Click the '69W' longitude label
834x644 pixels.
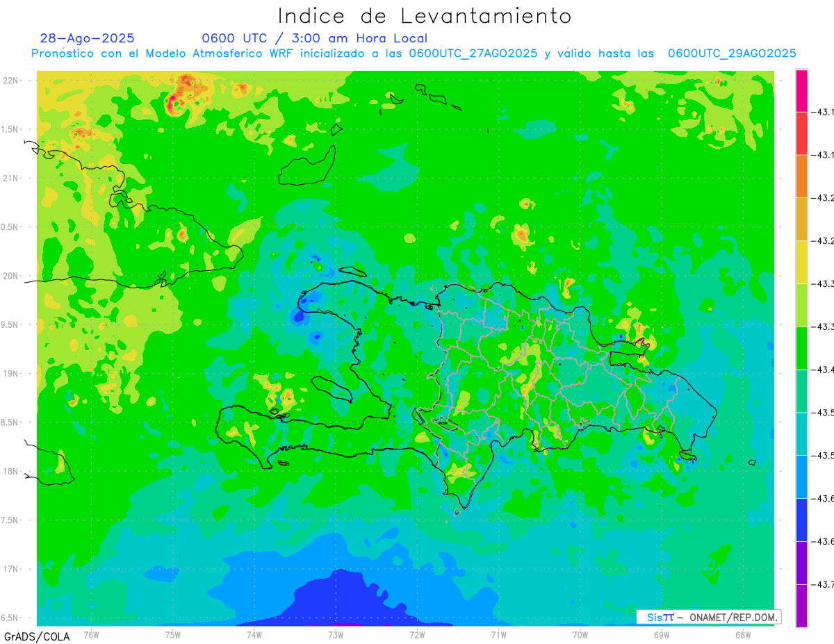click(662, 634)
